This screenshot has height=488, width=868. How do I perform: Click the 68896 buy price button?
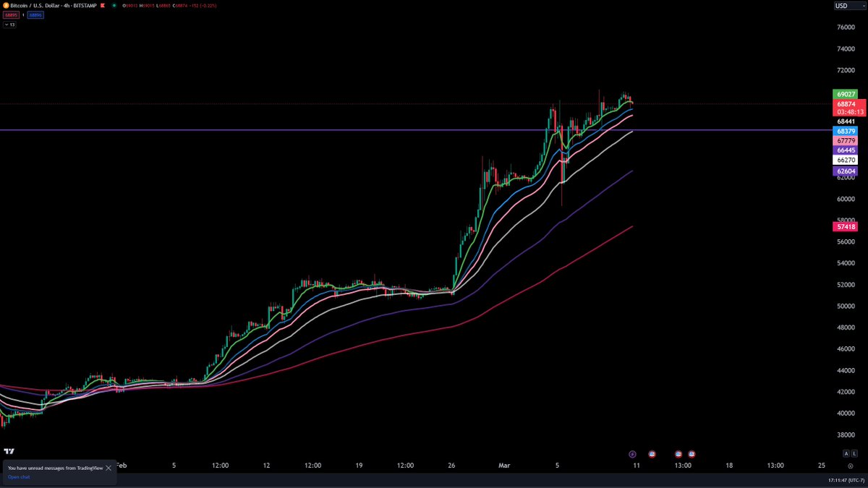[34, 14]
